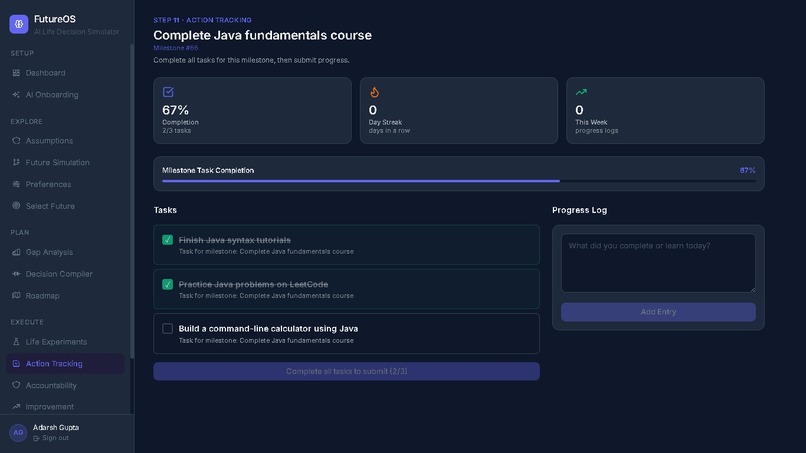
Task: Click the Improvement trend arrow icon
Action: point(16,406)
